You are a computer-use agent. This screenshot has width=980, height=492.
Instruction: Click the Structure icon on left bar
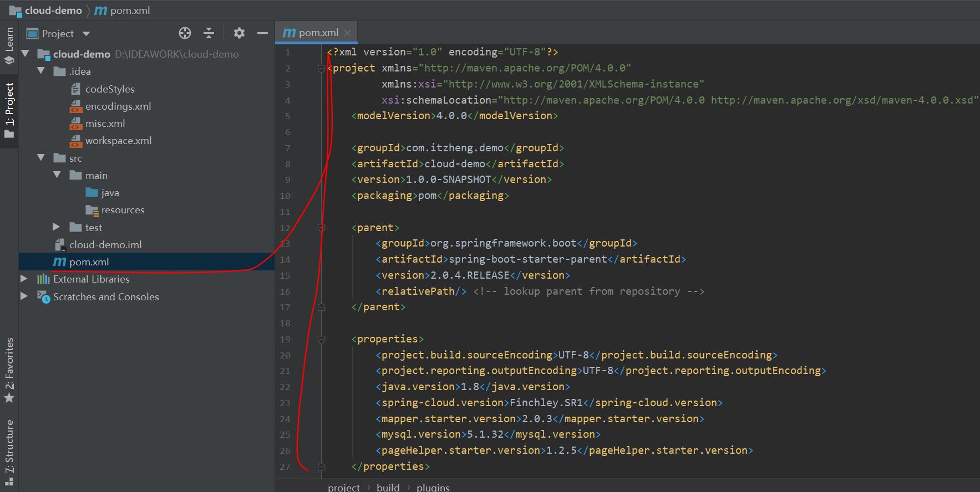click(x=9, y=482)
